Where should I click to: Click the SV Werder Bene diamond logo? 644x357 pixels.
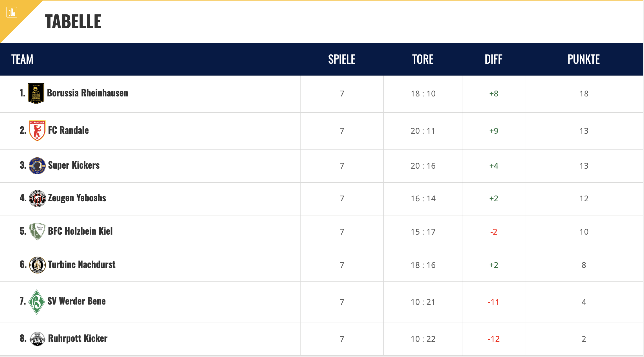[37, 302]
